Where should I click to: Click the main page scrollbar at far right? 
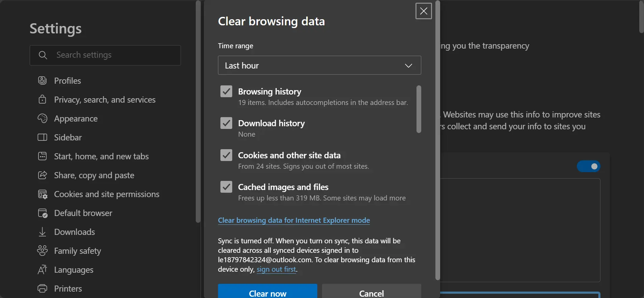pos(641,17)
